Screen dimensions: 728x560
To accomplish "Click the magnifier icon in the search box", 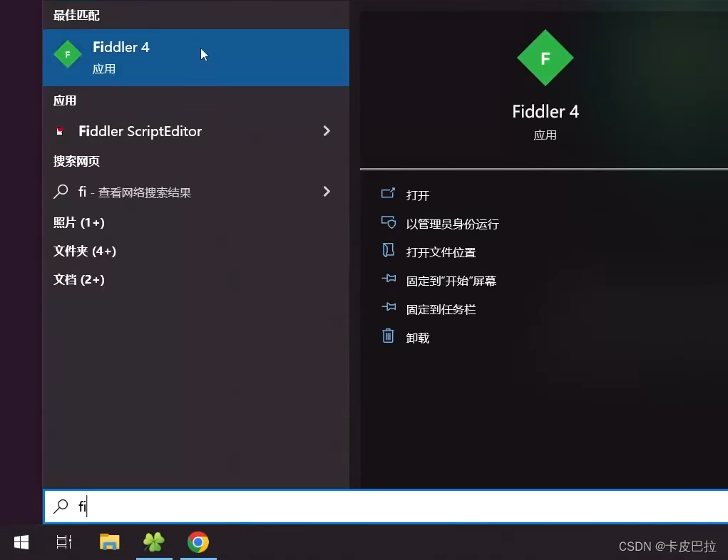I will click(61, 506).
